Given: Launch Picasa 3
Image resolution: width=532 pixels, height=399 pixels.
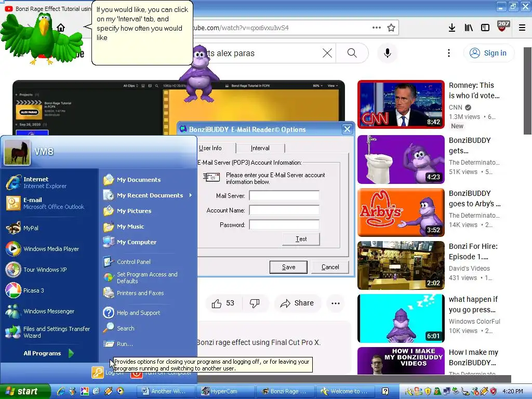Looking at the screenshot, I should [25, 290].
